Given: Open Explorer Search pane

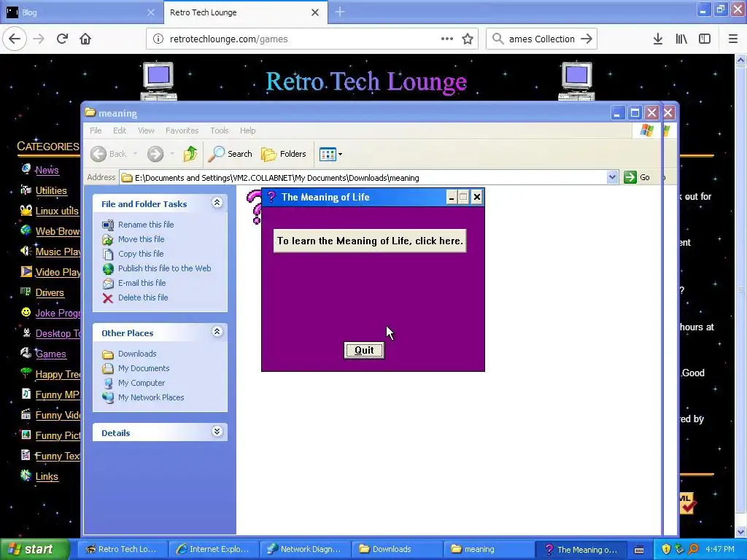Looking at the screenshot, I should [231, 154].
